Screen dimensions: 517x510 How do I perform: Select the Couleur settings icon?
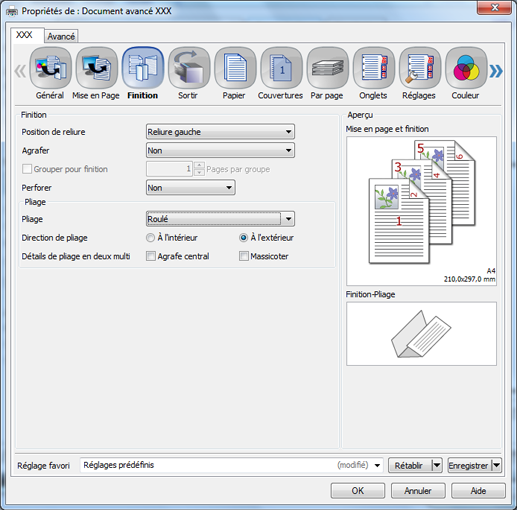466,68
